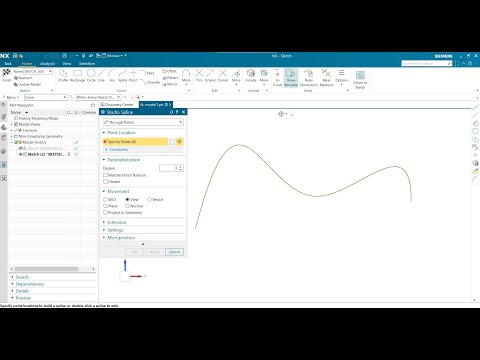Select the Normal movement radio button

[x=127, y=206]
